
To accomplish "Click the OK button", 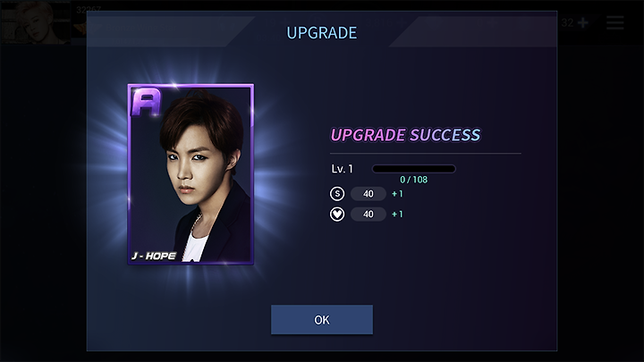I will 322,319.
